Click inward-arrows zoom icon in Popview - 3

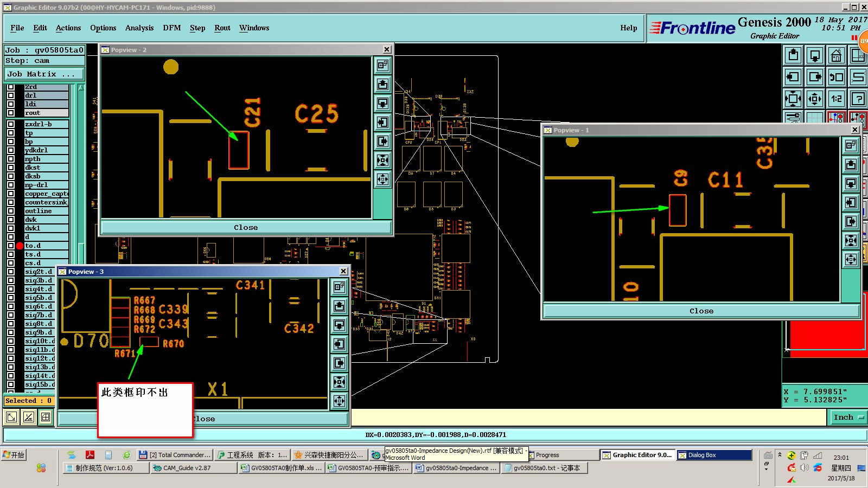tap(340, 382)
